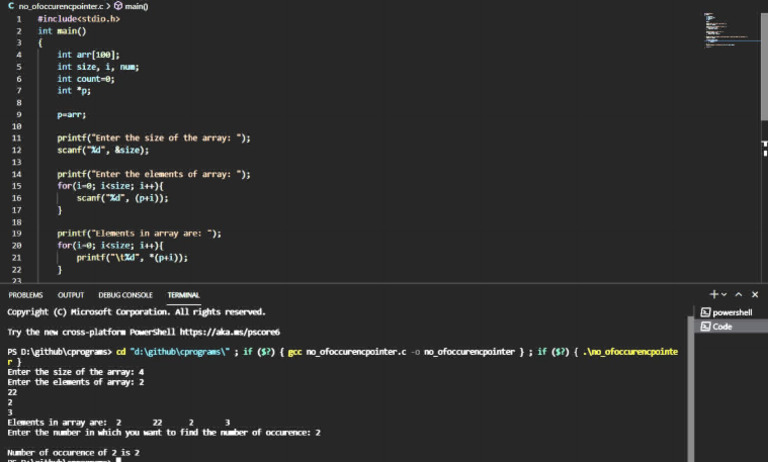Click the 'p=arr;' statement
Screen dimensions: 768x462
coord(72,115)
